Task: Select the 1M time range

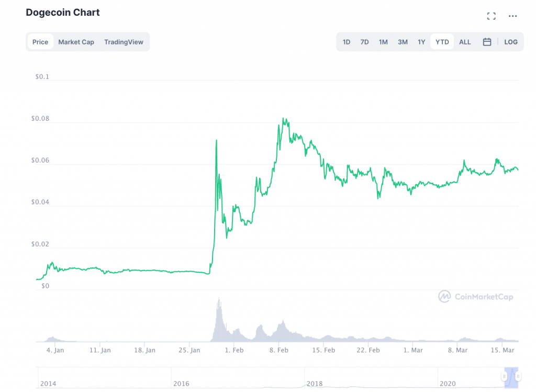Action: click(383, 42)
